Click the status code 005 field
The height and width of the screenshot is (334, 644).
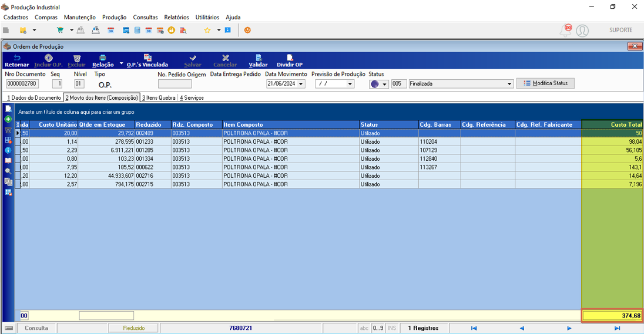398,84
